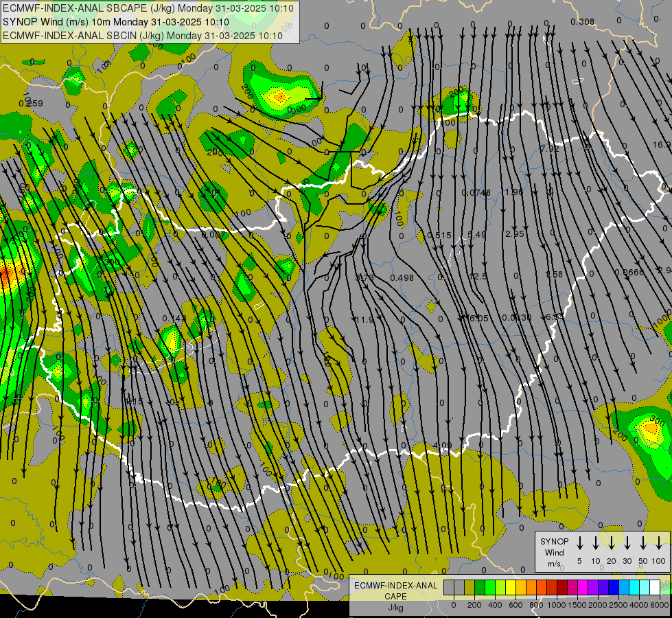Screen dimensions: 672x618
Task: Click the 400 tick label on CAPE legend
Action: pyautogui.click(x=495, y=605)
